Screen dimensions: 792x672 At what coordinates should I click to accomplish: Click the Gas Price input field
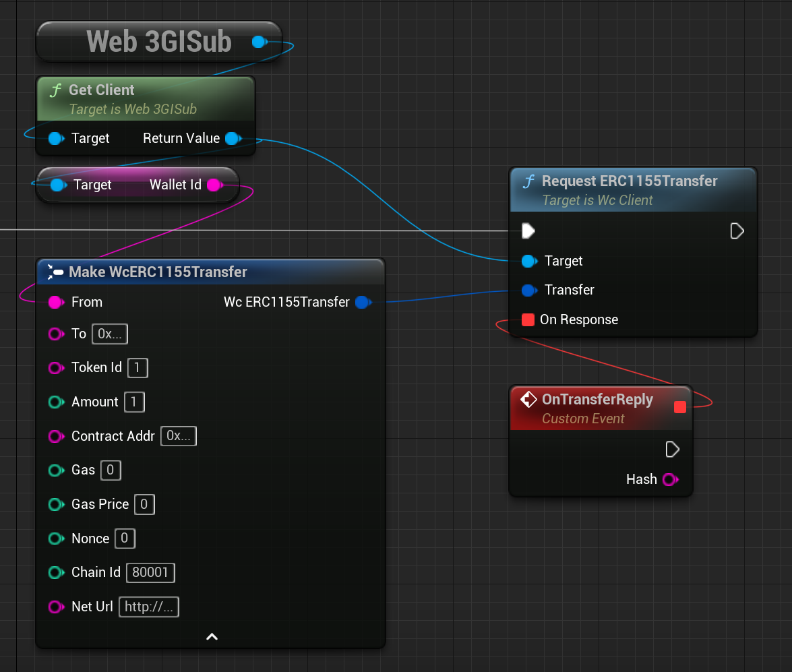point(144,504)
